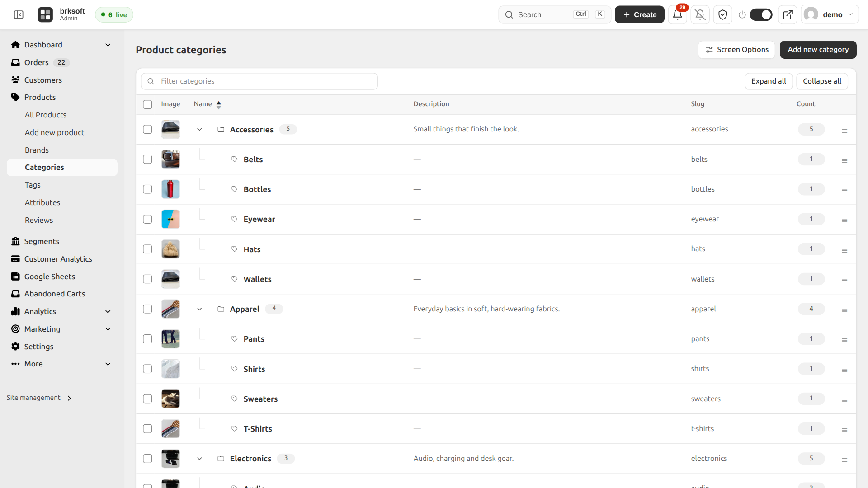Check the Bottles row checkbox
Viewport: 868px width, 488px height.
click(x=147, y=189)
